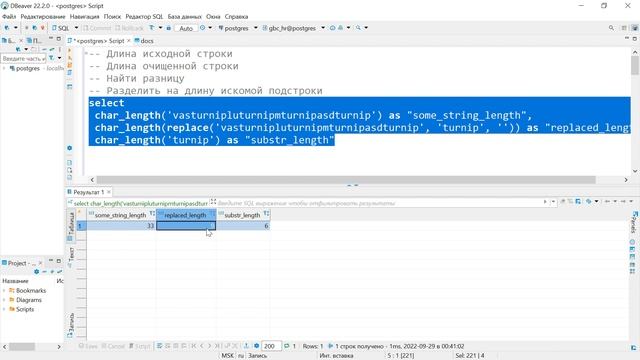Open the Редактор SQL menu
Viewport: 640px width, 360px height.
tap(144, 17)
